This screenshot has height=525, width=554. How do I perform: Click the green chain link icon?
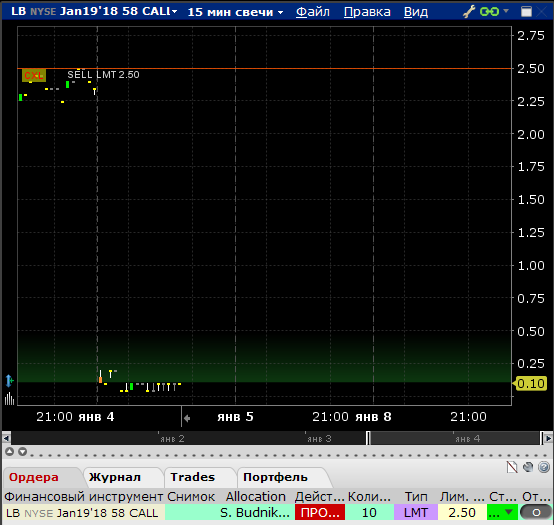tap(489, 12)
